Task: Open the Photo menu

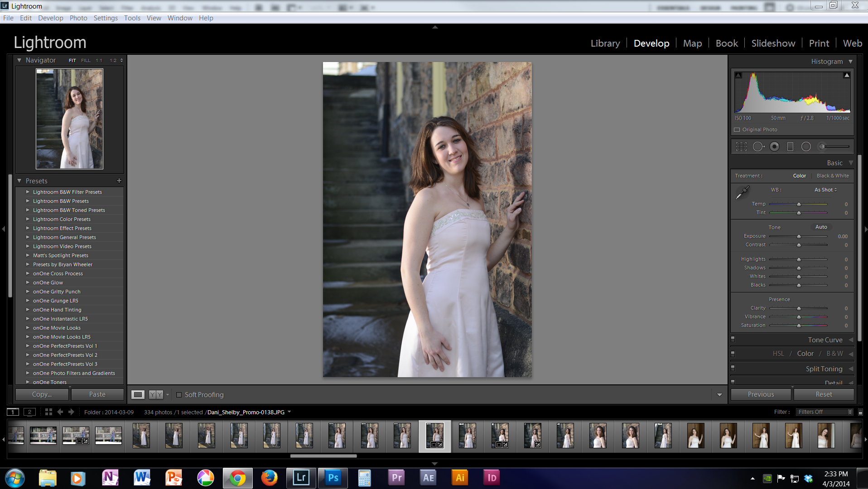Action: (x=78, y=18)
